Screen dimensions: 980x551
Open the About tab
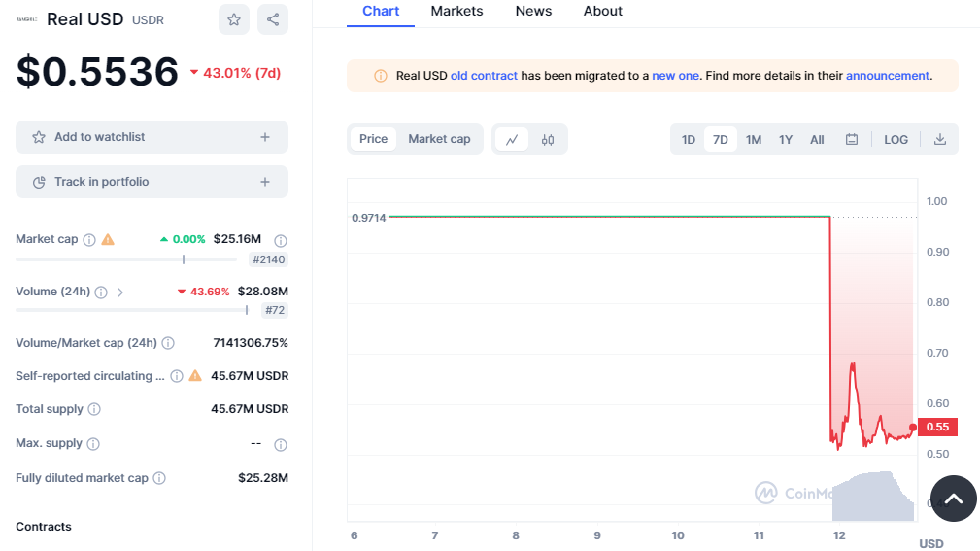coord(602,12)
